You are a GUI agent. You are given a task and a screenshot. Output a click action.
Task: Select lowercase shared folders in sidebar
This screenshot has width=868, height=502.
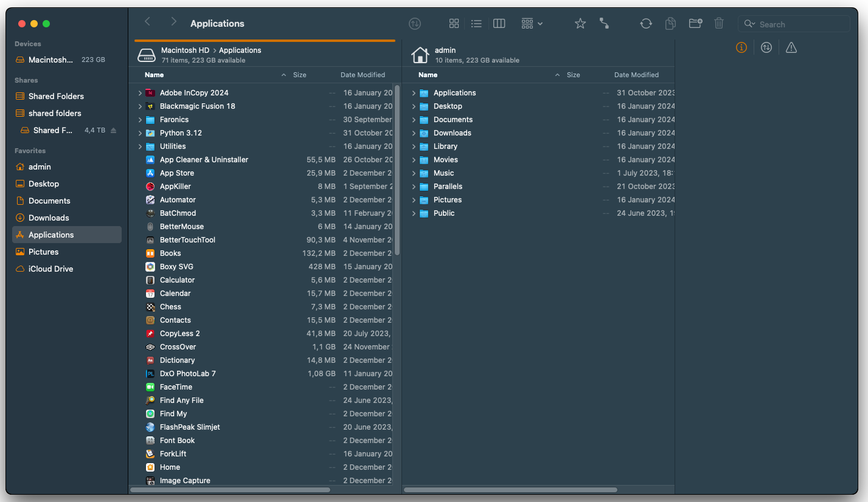[x=67, y=113]
